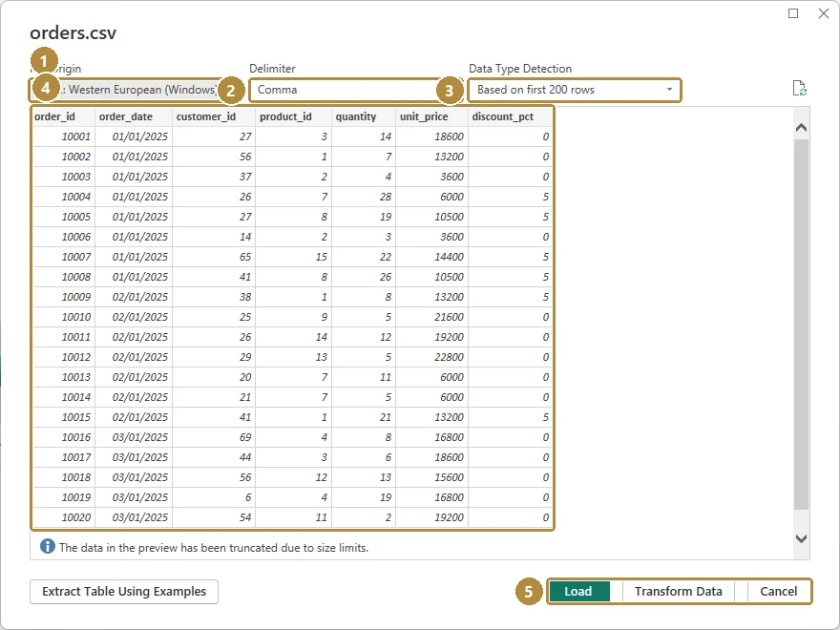The width and height of the screenshot is (840, 630).
Task: Click customer_id 69 in row 10016
Action: click(214, 437)
